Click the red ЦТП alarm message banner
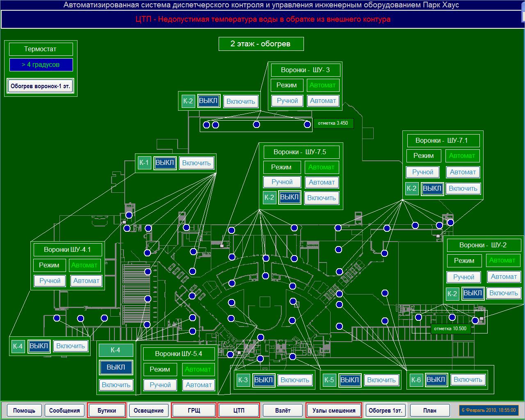525x420 pixels. click(263, 19)
